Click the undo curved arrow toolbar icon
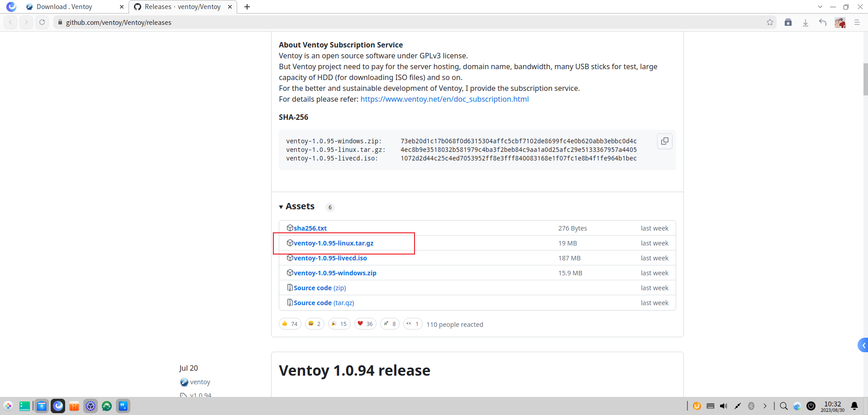This screenshot has height=415, width=868. [x=823, y=22]
